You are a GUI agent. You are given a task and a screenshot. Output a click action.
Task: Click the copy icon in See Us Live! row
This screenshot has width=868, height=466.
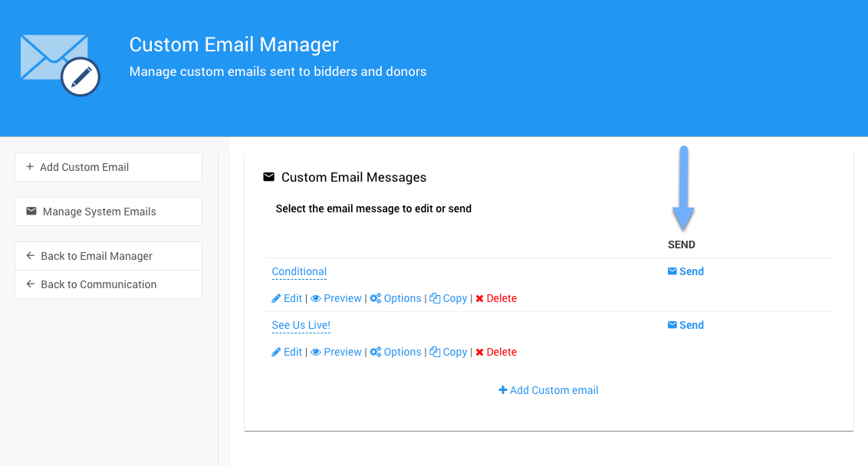[x=435, y=352]
